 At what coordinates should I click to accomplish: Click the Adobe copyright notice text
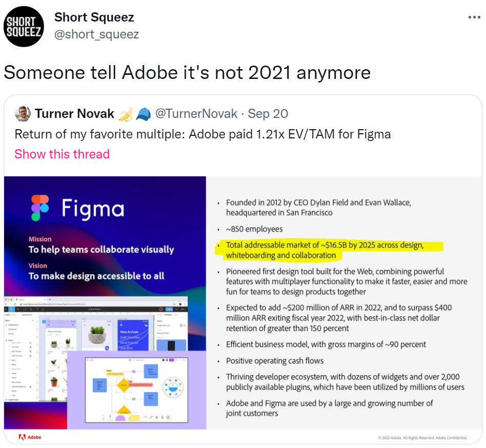[422, 438]
